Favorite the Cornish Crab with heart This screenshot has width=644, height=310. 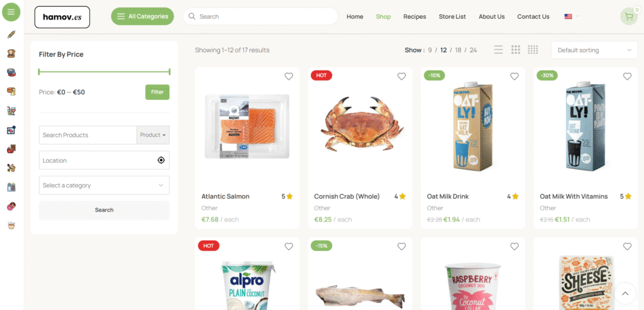[402, 76]
